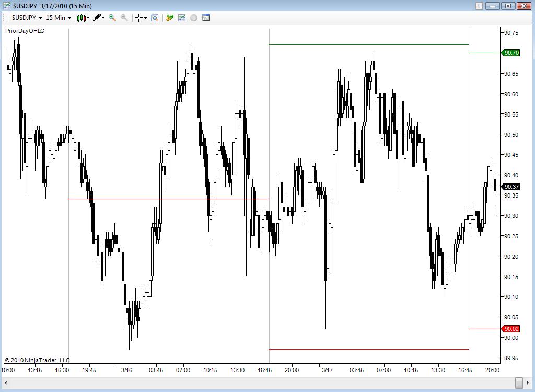Open the chart trader icon with green arrows
Screen dimensions: 535x392
click(x=170, y=18)
